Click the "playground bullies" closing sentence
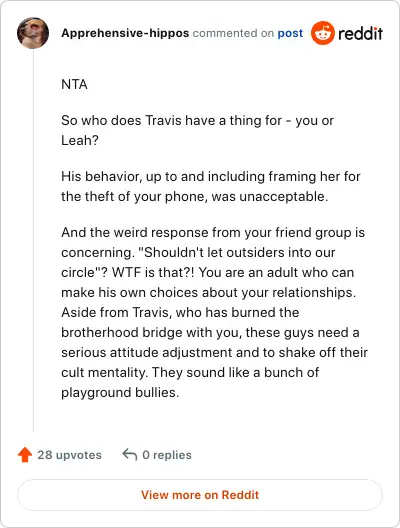Image resolution: width=400 pixels, height=528 pixels. 190,382
